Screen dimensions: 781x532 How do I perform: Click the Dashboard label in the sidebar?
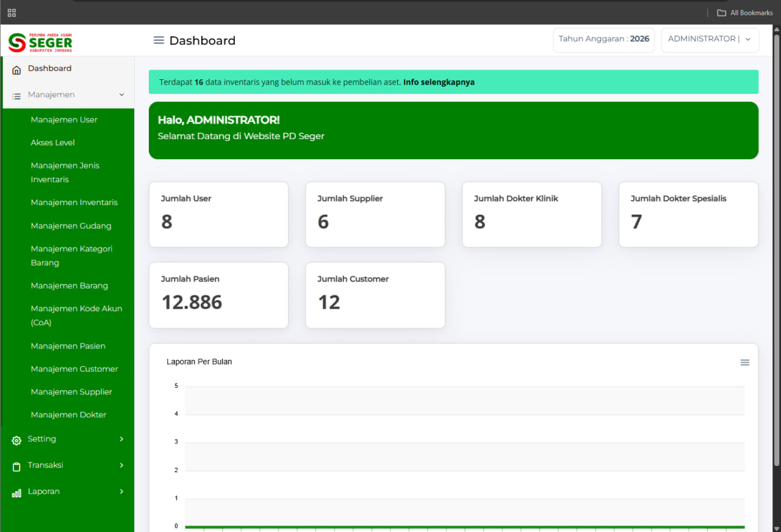pos(49,68)
